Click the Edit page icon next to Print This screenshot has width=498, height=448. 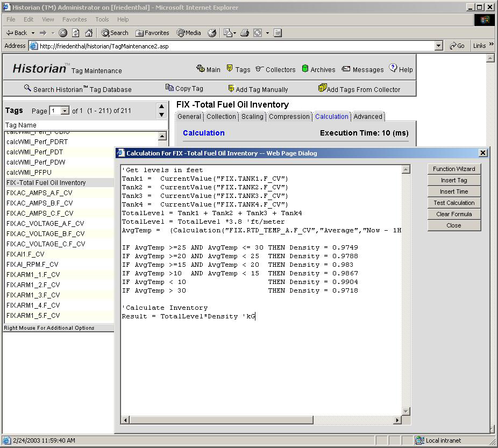(x=258, y=33)
